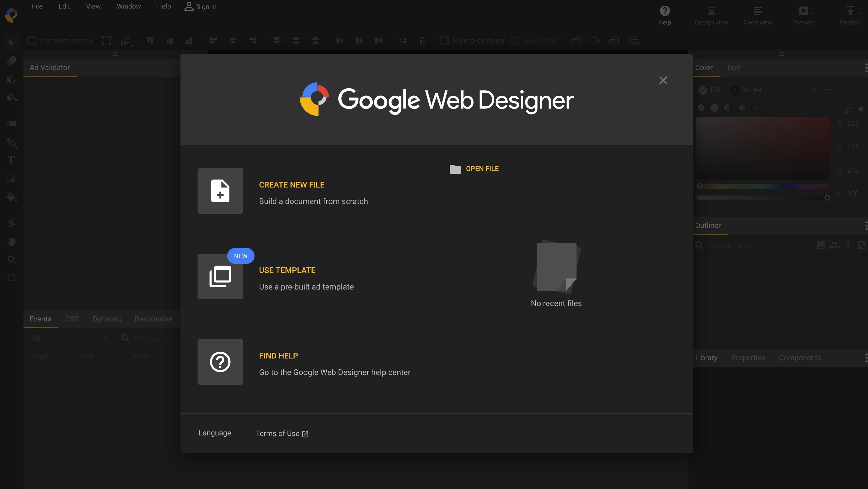Viewport: 868px width, 489px height.
Task: Click Sign In in the top bar
Action: pyautogui.click(x=200, y=6)
